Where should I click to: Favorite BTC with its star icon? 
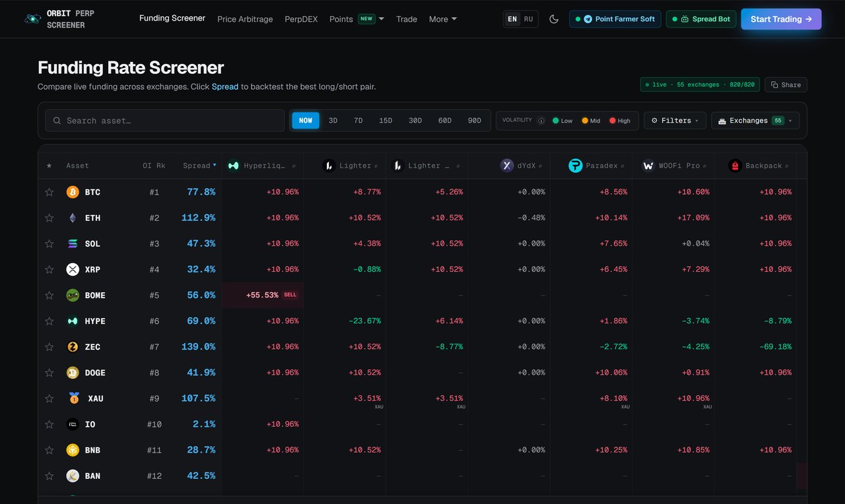49,192
